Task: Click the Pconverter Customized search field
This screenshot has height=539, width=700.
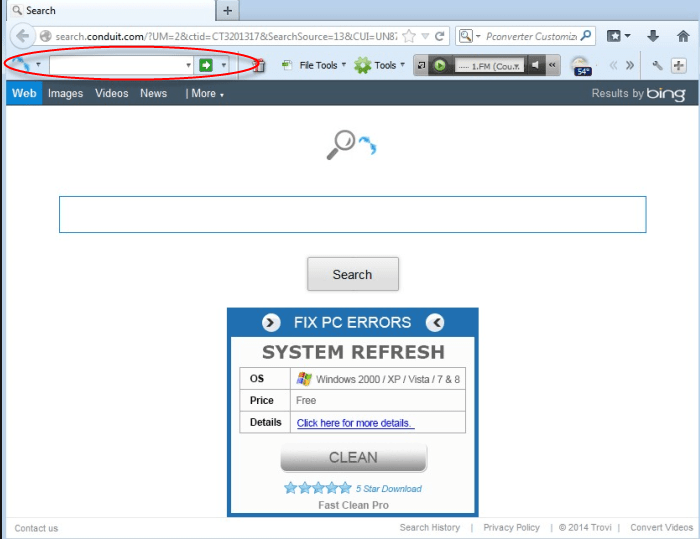Action: (x=531, y=36)
